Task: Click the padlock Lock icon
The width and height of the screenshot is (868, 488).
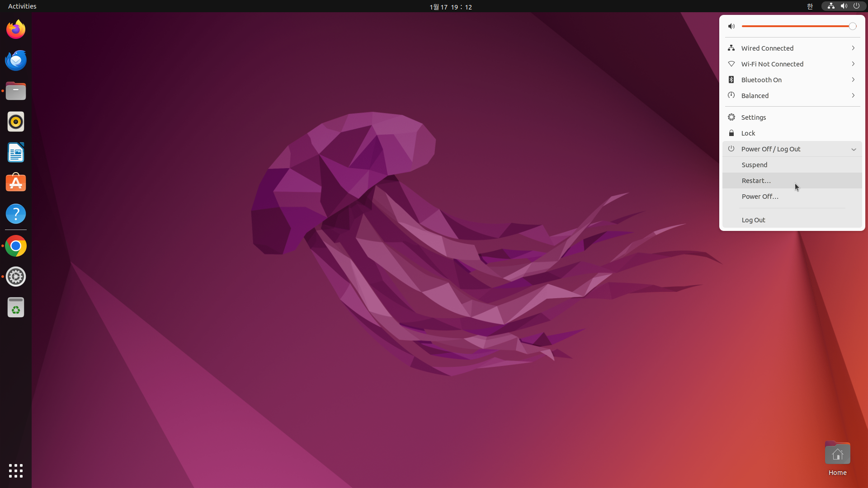Action: point(731,133)
